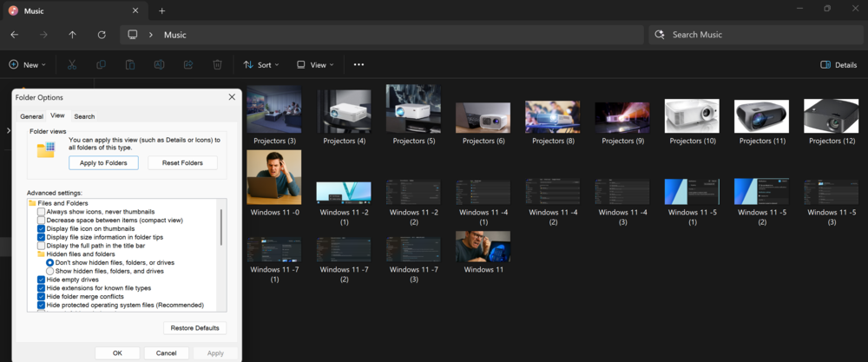Toggle Decrease space between items checkbox

point(41,220)
